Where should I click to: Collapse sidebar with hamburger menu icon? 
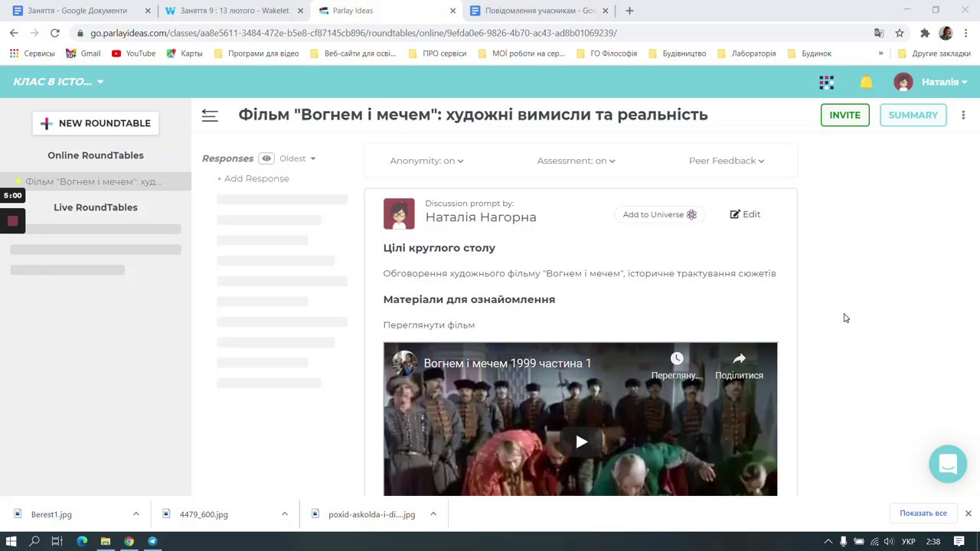(210, 115)
